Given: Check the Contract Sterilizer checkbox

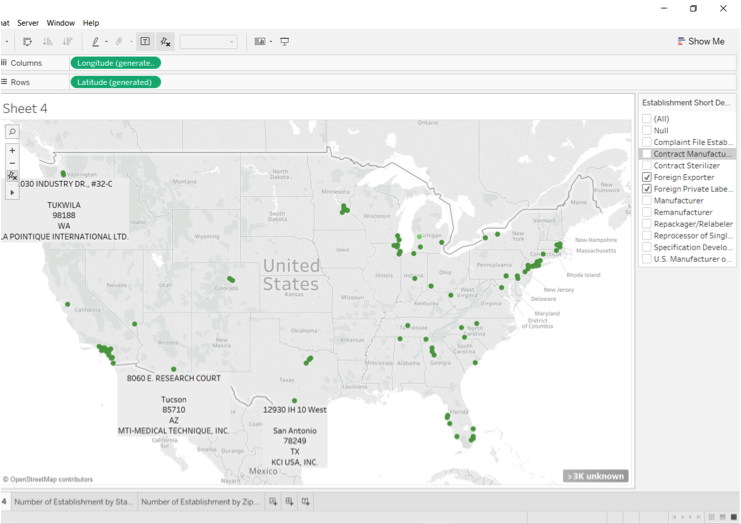Looking at the screenshot, I should pos(647,165).
